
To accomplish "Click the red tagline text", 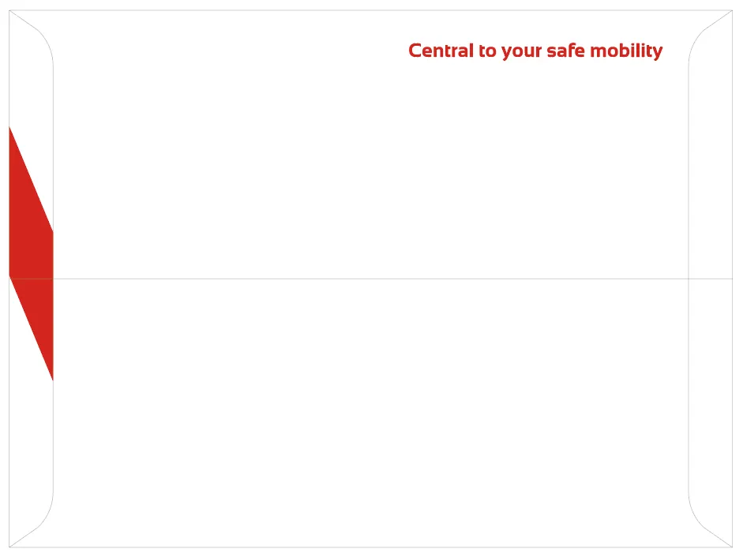I will coord(535,51).
